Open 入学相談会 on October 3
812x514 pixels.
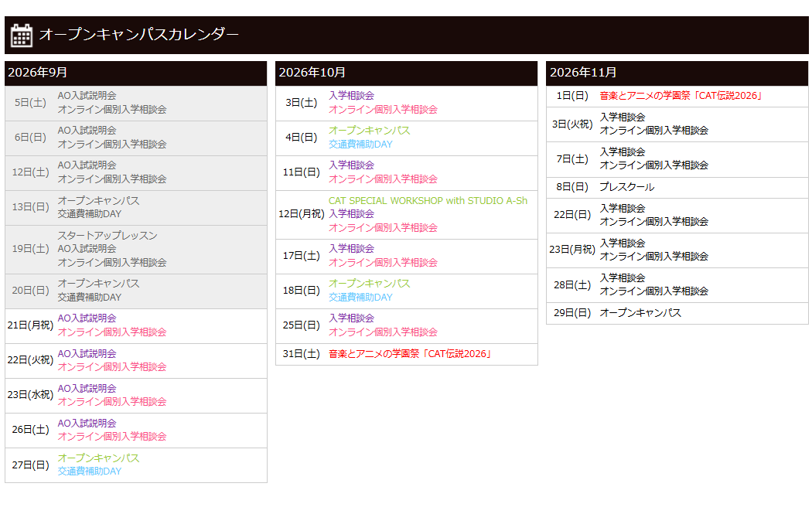point(351,96)
